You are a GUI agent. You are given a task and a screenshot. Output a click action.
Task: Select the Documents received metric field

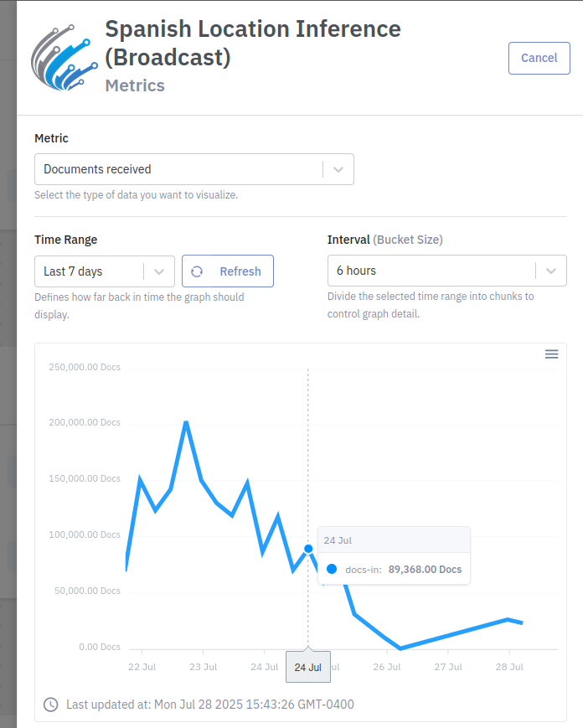(x=194, y=169)
